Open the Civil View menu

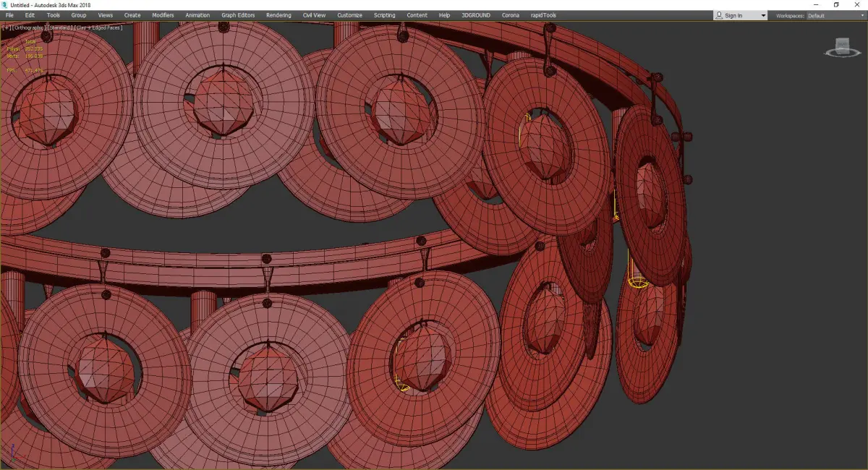(x=314, y=15)
